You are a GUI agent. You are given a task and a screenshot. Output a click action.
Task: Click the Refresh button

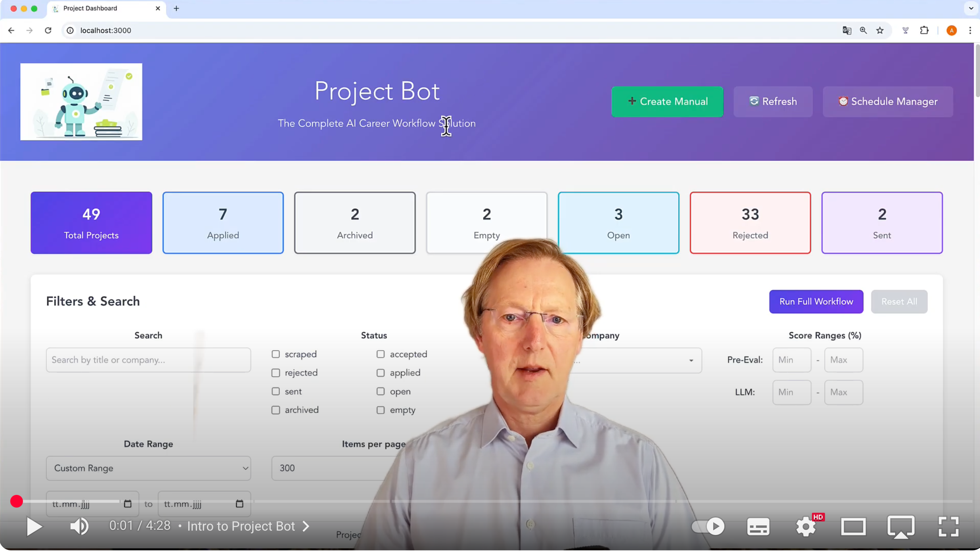click(x=773, y=102)
